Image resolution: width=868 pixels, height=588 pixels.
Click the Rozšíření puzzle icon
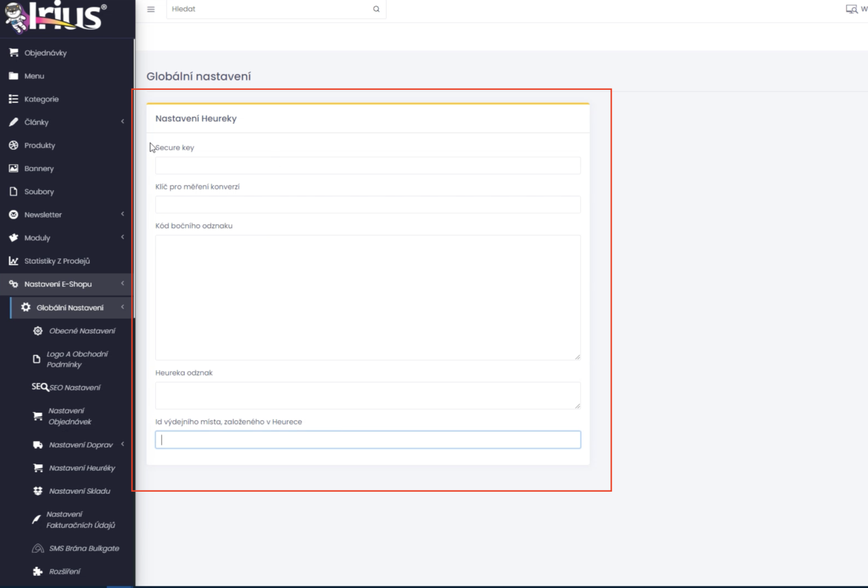38,572
